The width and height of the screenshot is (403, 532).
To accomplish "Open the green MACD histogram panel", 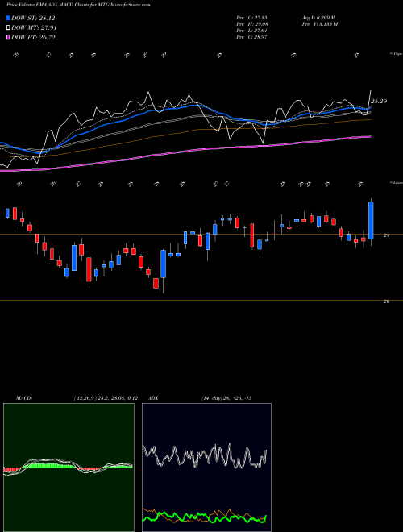I will click(69, 468).
